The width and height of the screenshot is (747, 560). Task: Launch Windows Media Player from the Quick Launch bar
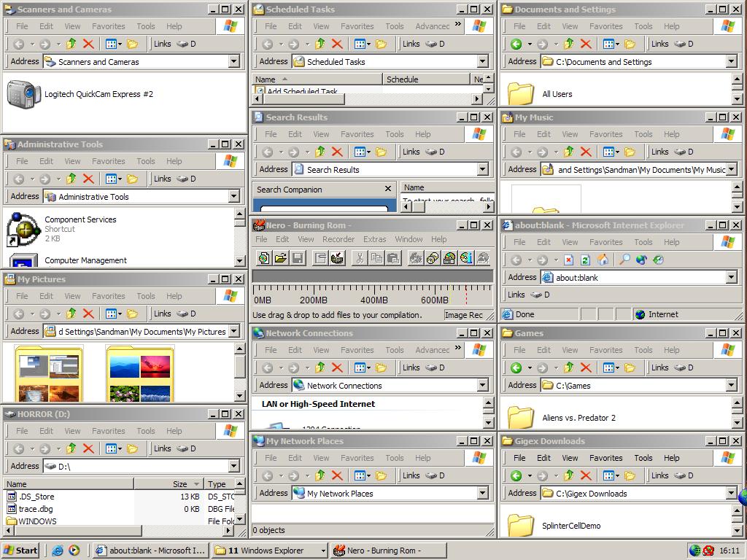74,551
